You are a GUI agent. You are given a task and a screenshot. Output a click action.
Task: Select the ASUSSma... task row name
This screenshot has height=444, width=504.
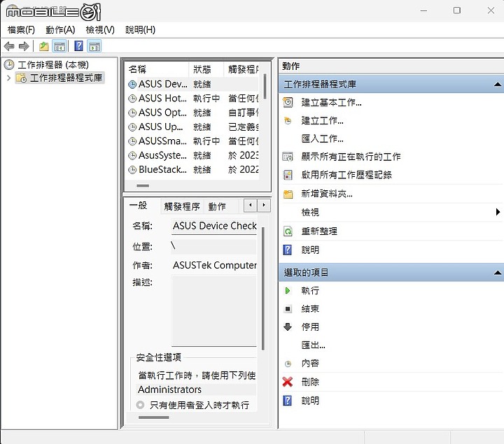pos(162,141)
